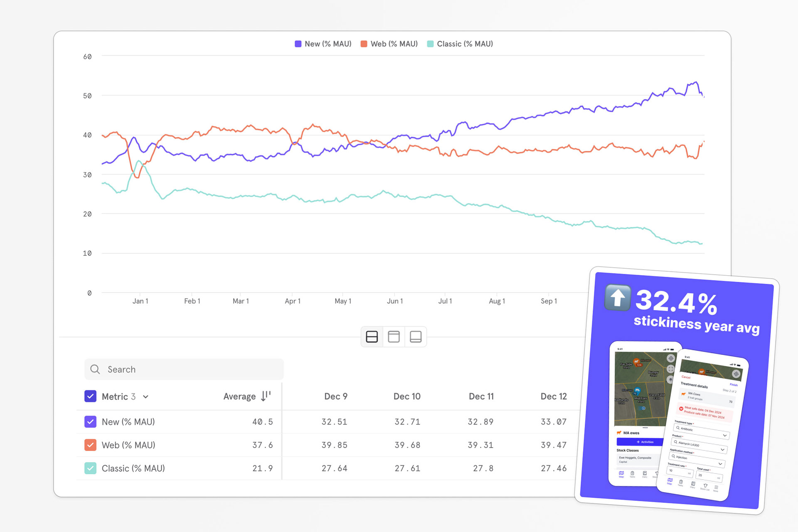The height and width of the screenshot is (532, 798).
Task: Open Injection application method dropdown
Action: pos(697,460)
